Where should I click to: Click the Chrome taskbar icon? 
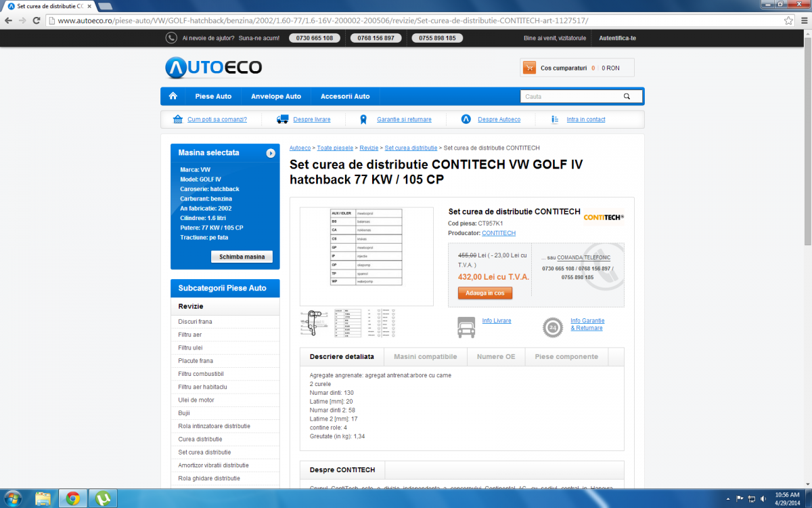pyautogui.click(x=73, y=499)
